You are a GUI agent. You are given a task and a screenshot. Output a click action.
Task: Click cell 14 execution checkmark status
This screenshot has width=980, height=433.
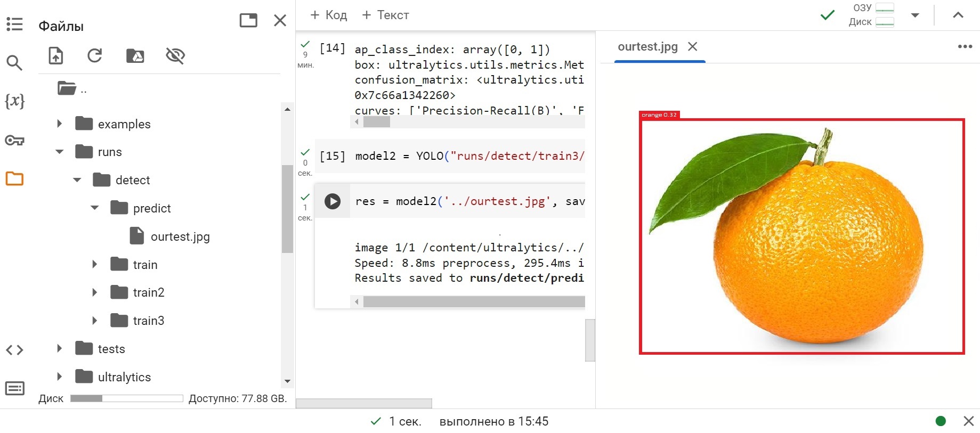point(305,44)
